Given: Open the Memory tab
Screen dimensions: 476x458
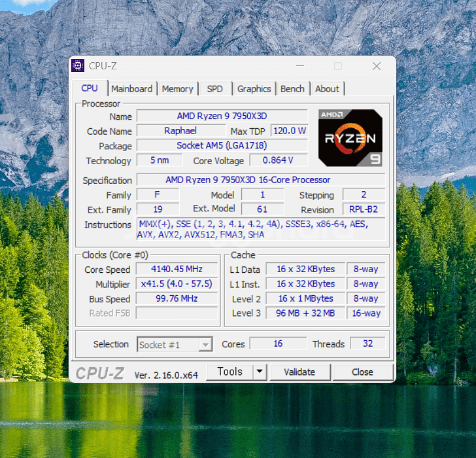Looking at the screenshot, I should (x=177, y=89).
